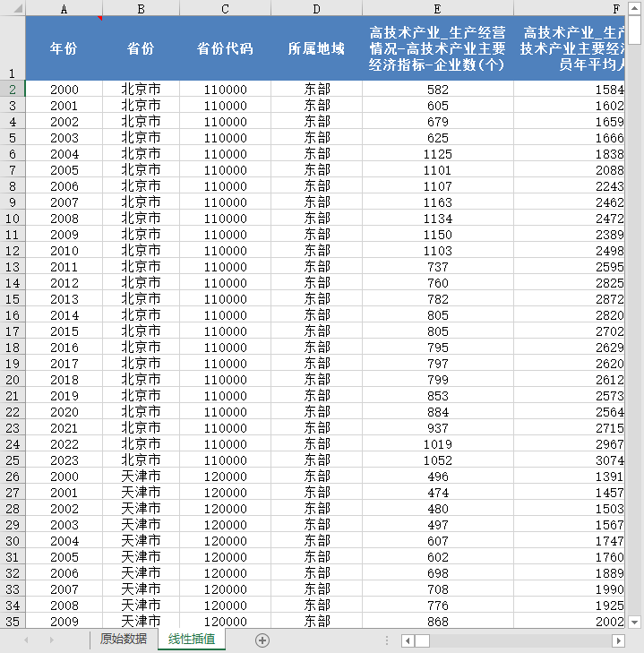Click the 年份 header cell
The width and height of the screenshot is (644, 653).
[64, 48]
